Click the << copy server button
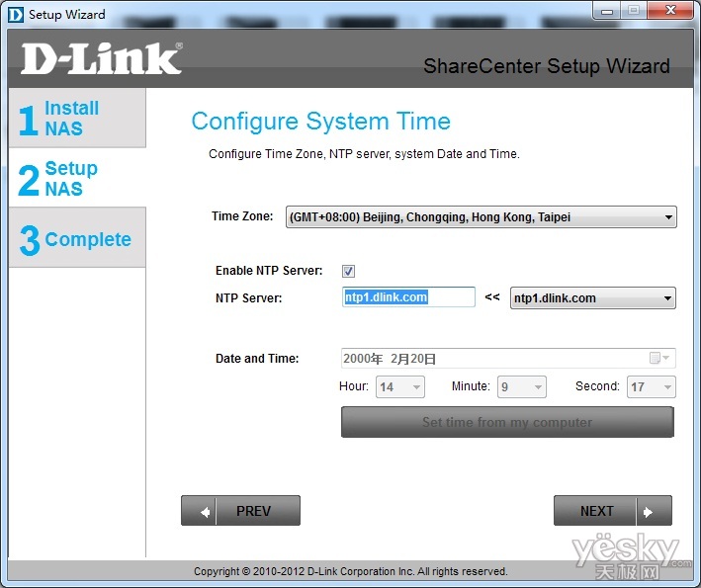The width and height of the screenshot is (701, 588). (492, 297)
